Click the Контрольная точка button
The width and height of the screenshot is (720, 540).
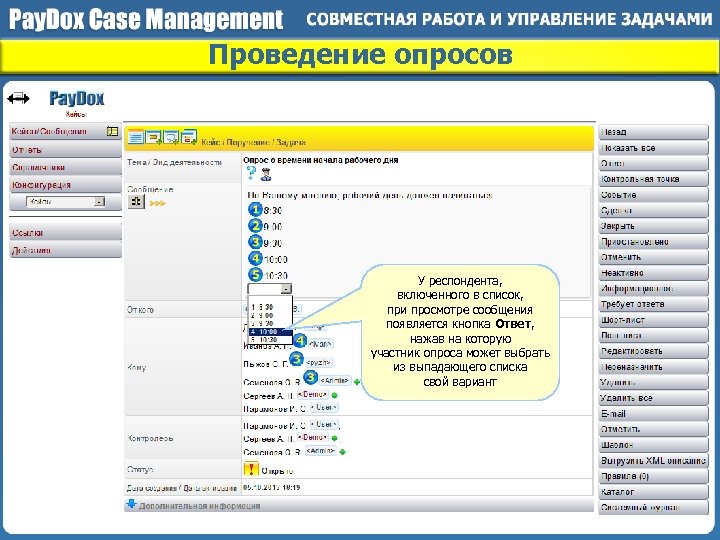coord(653,179)
